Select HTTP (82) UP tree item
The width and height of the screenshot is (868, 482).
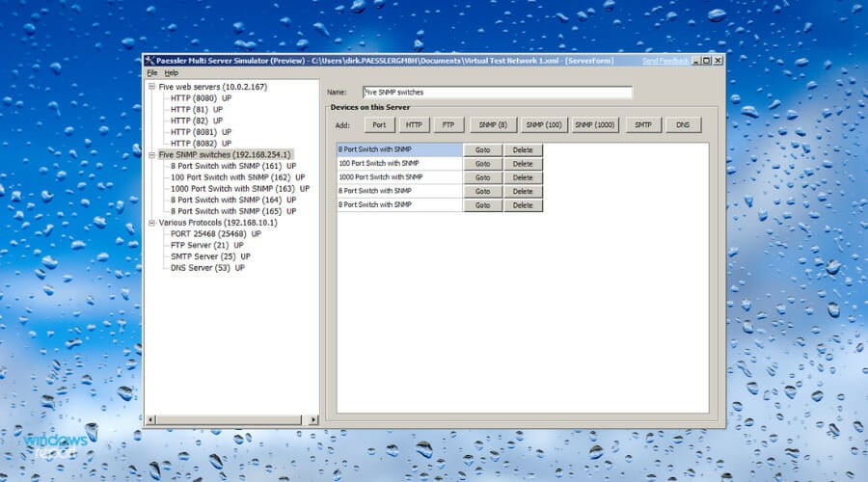click(197, 120)
